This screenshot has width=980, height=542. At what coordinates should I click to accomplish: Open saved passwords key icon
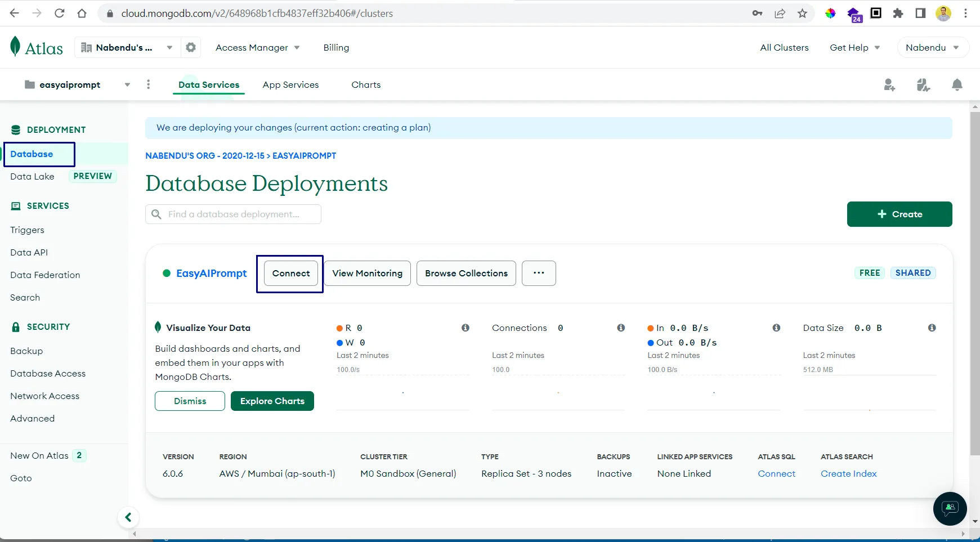click(x=757, y=13)
